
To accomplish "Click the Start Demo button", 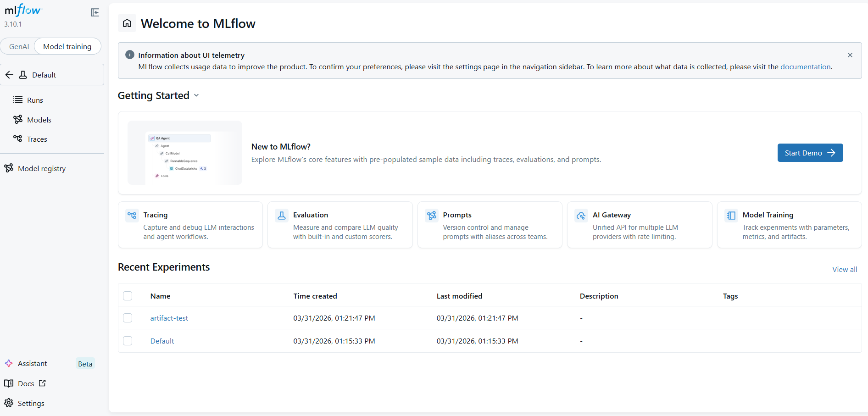I will point(810,153).
